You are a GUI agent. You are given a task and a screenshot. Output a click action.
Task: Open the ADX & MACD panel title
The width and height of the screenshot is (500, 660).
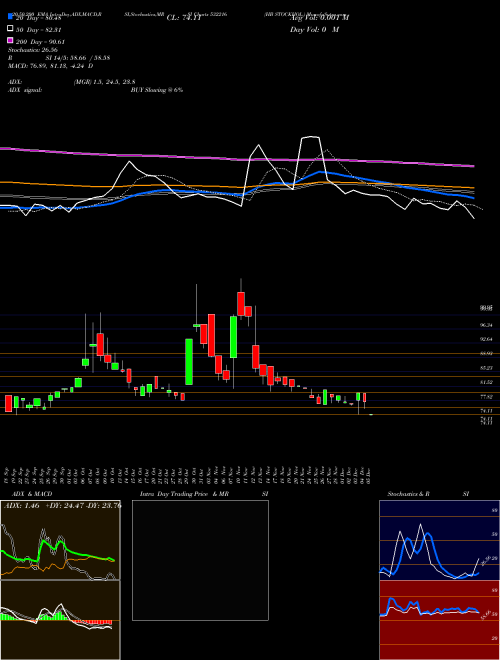(x=32, y=494)
